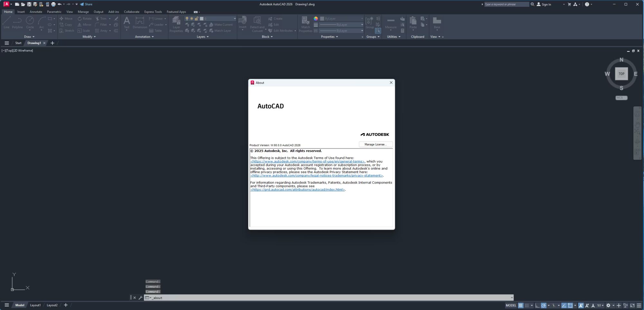This screenshot has height=310, width=644.
Task: Click the Manage License button
Action: click(375, 144)
